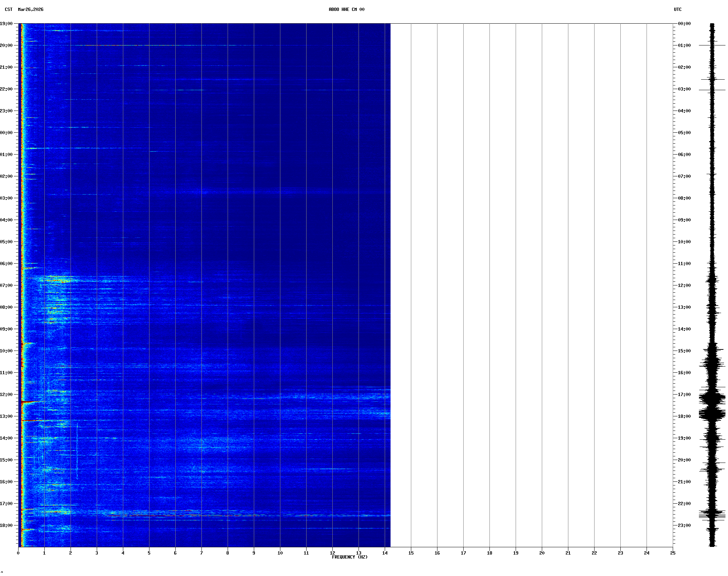Click the 00:00 UTC time tick label
This screenshot has width=728, height=576.
point(684,24)
